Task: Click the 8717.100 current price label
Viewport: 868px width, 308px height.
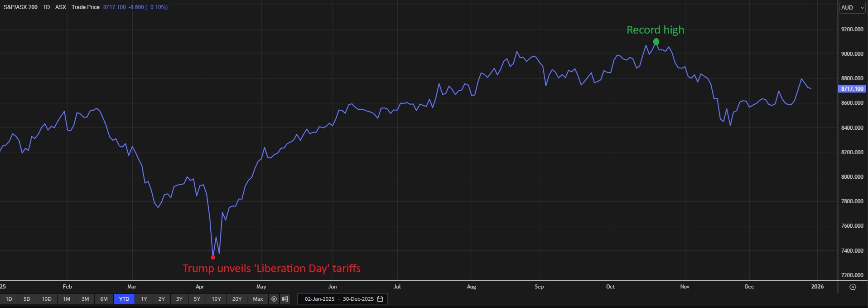Action: [852, 89]
